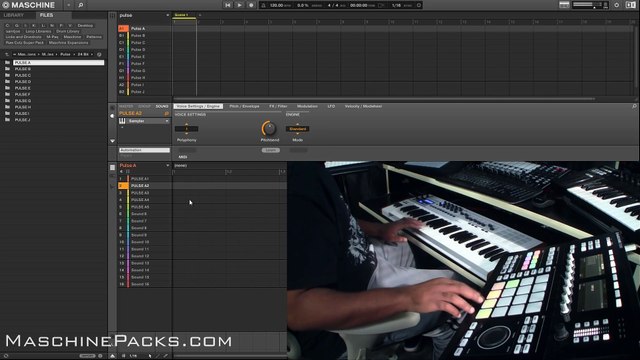Switch to the LIBRARY browser tab

[13, 15]
